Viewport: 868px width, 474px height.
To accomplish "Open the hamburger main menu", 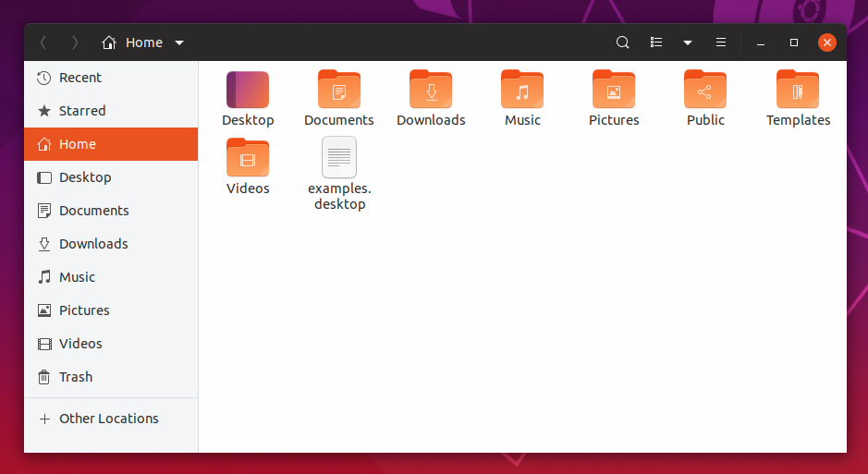I will click(x=721, y=43).
